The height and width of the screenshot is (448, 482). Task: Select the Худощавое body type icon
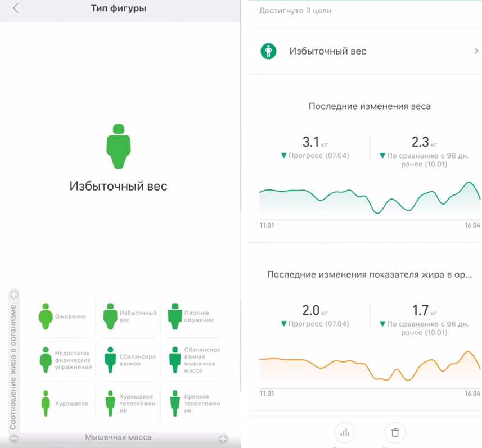point(46,404)
